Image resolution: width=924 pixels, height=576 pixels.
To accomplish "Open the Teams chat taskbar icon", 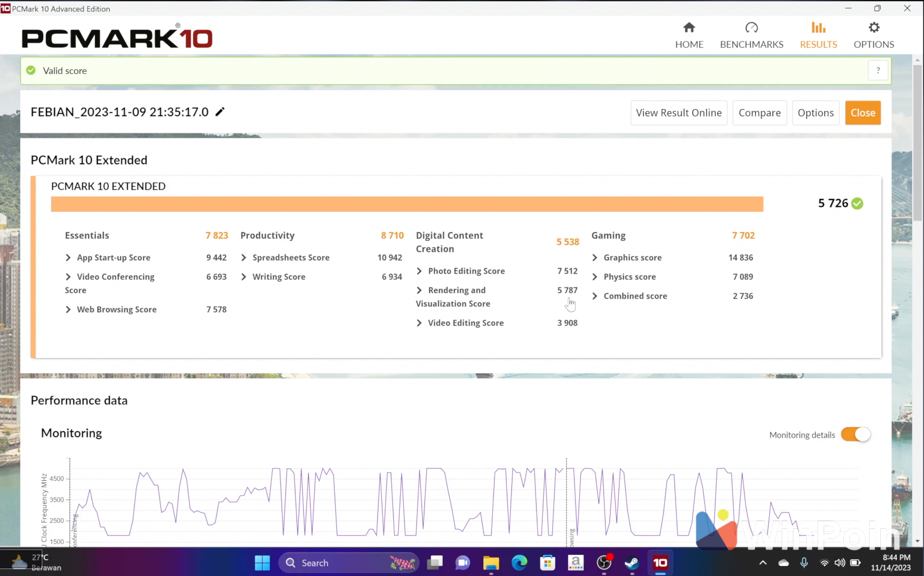I will coord(463,563).
